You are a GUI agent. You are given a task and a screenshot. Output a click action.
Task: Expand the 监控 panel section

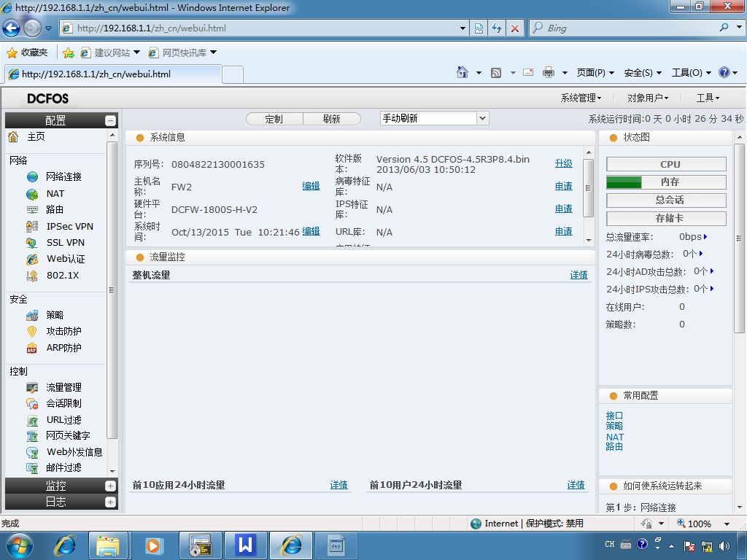click(110, 486)
